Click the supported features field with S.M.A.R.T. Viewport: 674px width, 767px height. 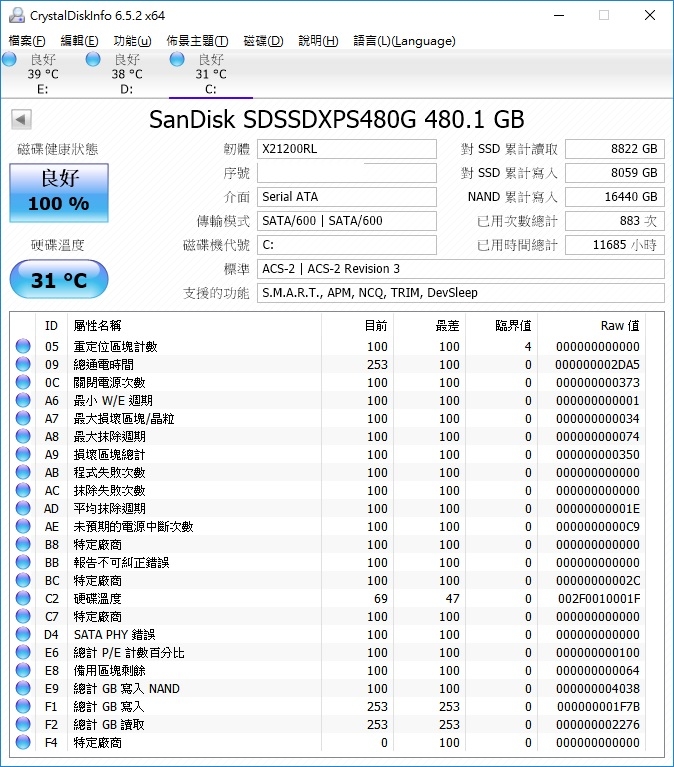tap(461, 293)
